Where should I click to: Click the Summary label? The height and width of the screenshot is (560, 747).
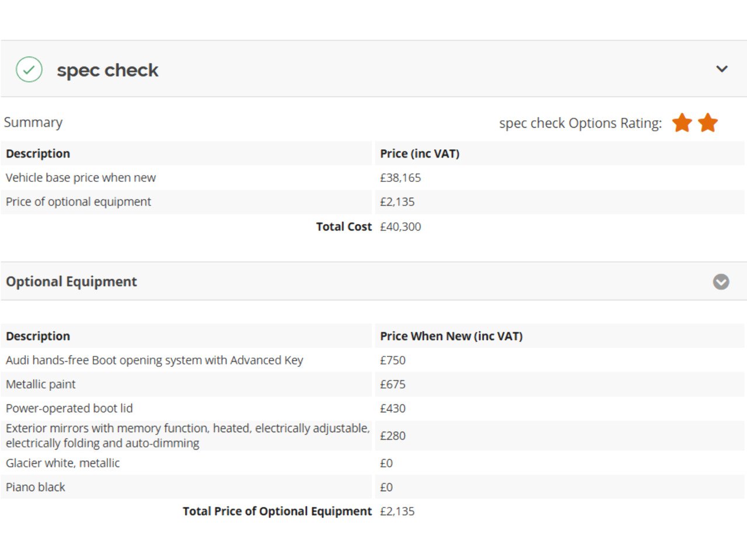pos(33,123)
